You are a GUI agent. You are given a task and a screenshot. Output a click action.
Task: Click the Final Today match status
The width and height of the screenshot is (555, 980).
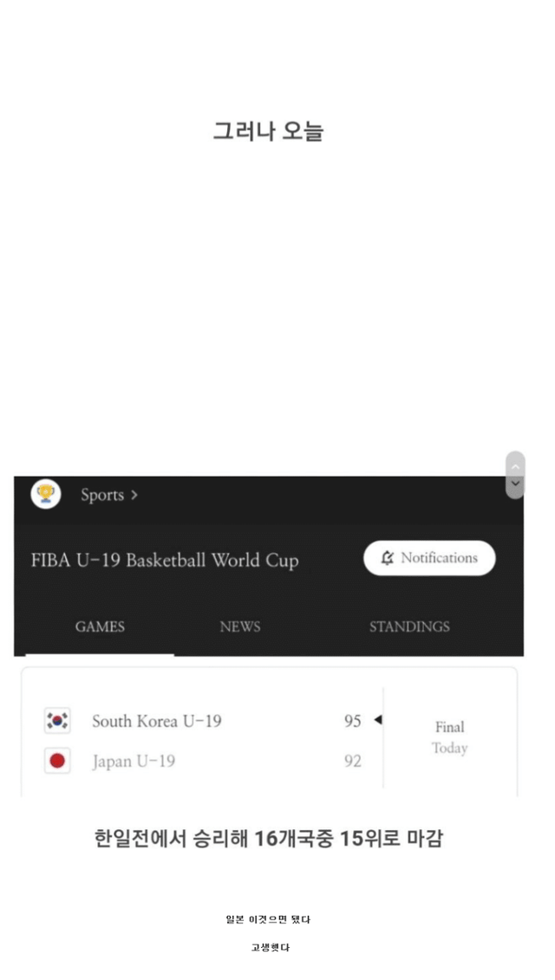tap(449, 737)
